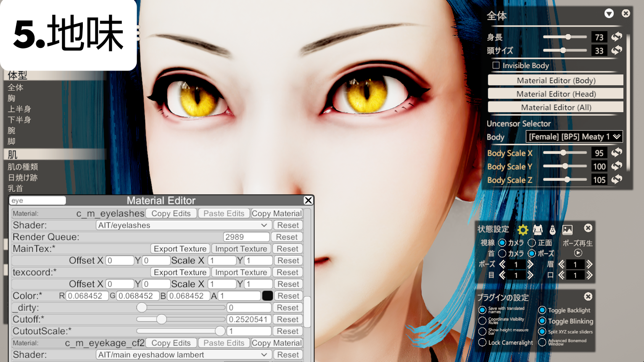Viewport: 644px width, 362px height.
Task: Select 上半身 in the category list
Action: tap(19, 109)
